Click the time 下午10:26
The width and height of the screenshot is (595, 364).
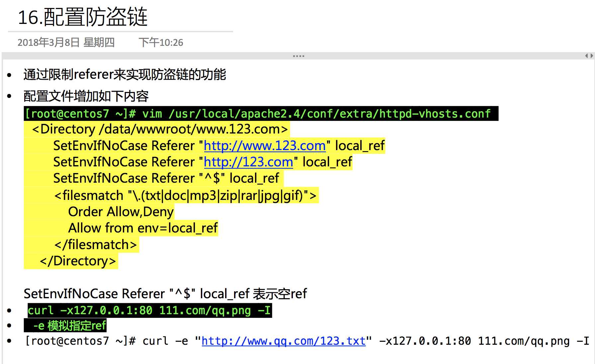click(161, 43)
